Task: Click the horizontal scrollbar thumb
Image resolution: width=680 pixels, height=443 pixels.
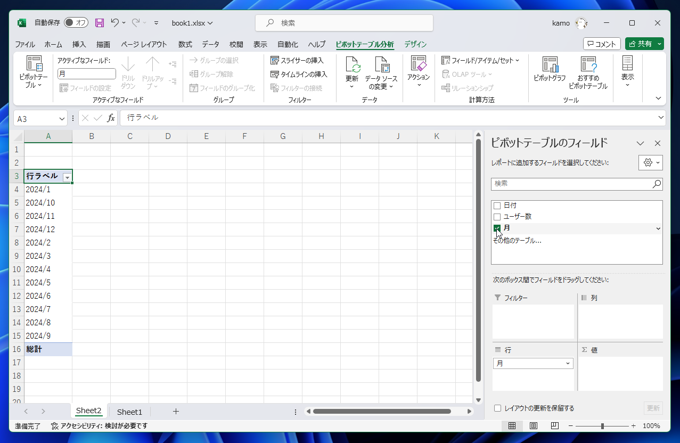Action: (x=382, y=411)
